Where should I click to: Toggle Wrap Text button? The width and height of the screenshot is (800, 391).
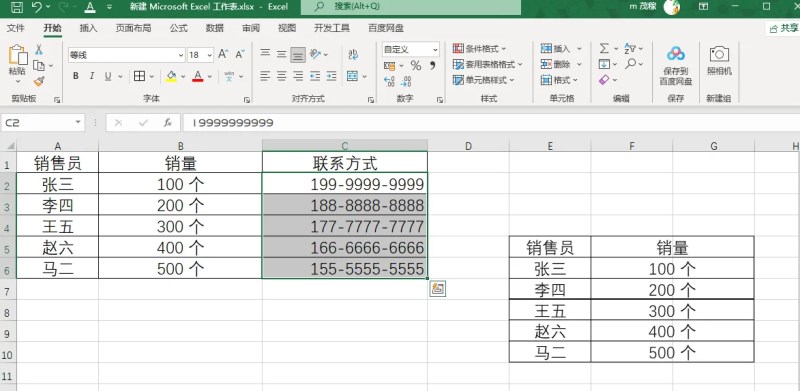click(x=353, y=54)
